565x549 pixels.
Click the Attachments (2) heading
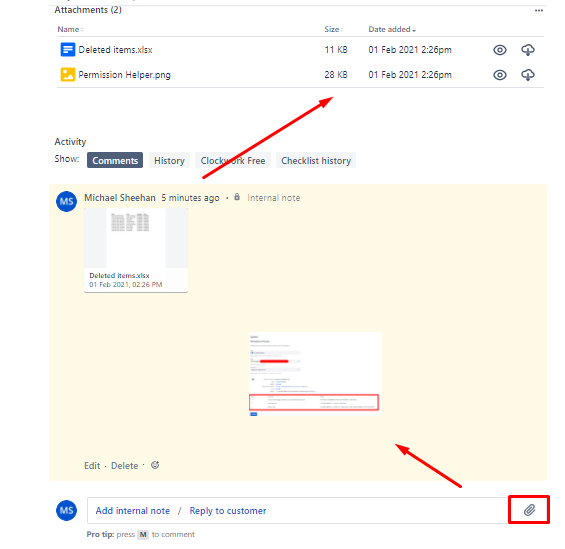tap(88, 10)
